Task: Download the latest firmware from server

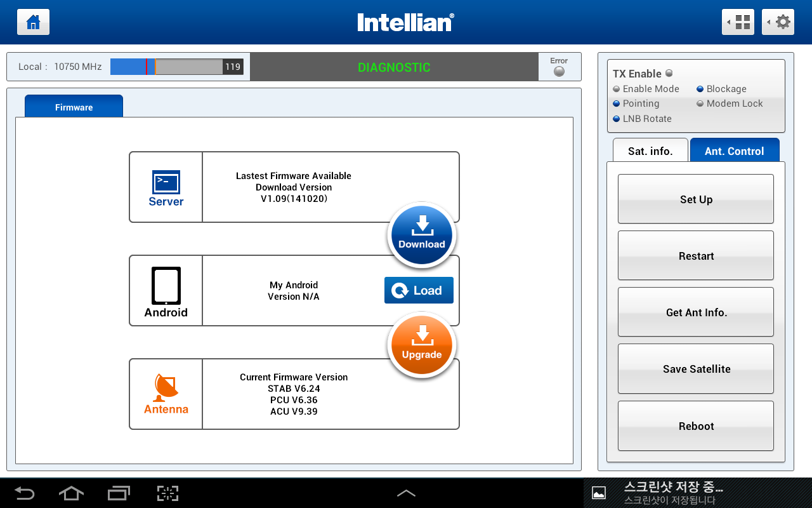Action: 422,236
